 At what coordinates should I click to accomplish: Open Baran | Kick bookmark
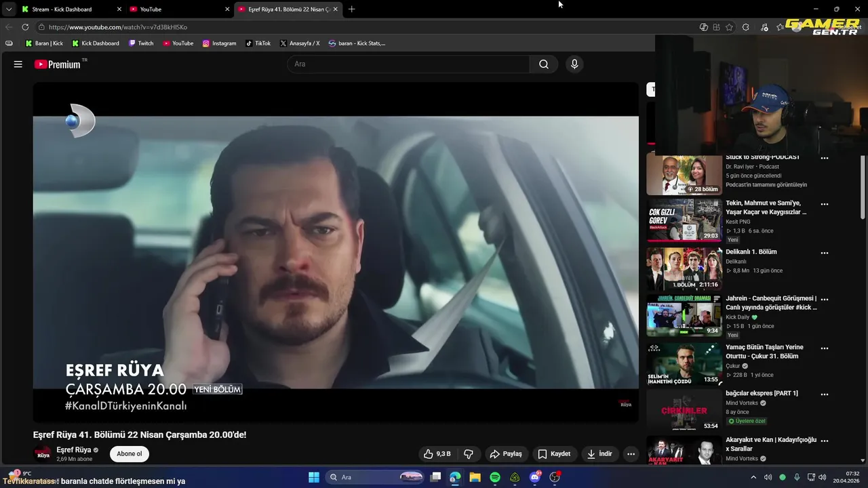click(44, 43)
